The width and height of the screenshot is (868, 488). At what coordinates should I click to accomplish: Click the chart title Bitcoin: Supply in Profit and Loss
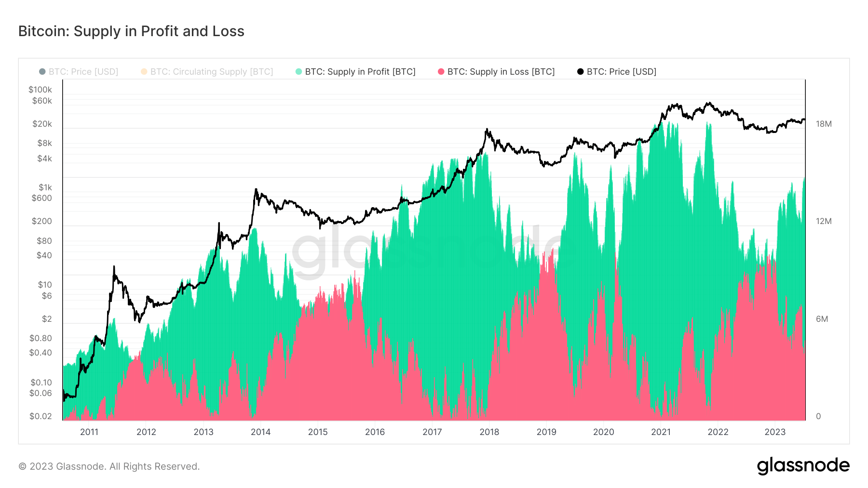(x=131, y=31)
